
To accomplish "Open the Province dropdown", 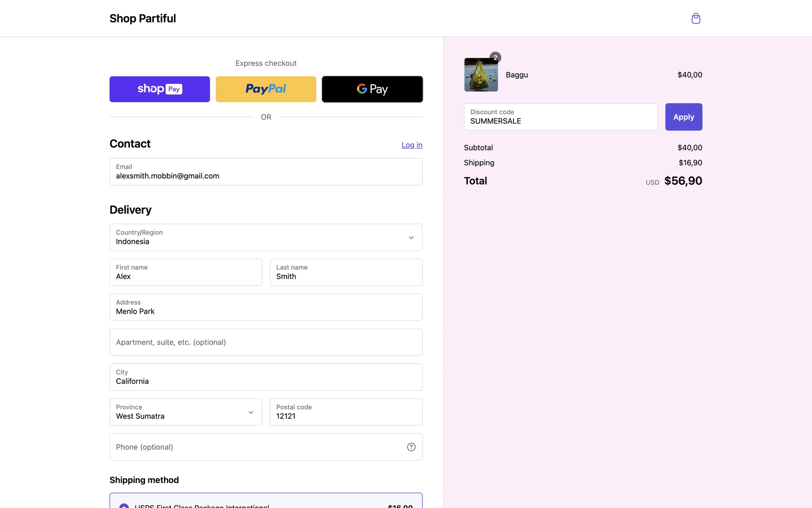I will click(186, 412).
